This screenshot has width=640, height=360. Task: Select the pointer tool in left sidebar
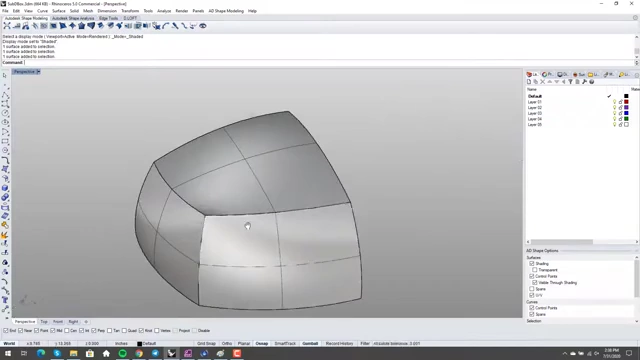(x=5, y=76)
